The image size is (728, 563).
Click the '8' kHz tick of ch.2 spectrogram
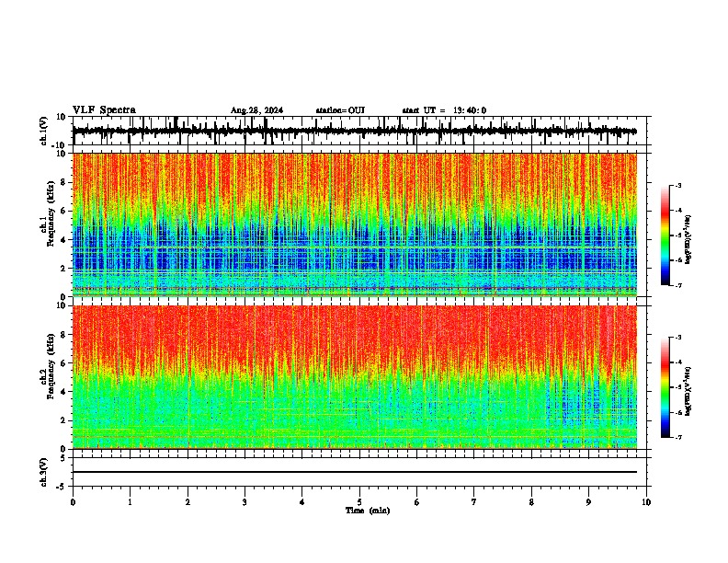[63, 335]
